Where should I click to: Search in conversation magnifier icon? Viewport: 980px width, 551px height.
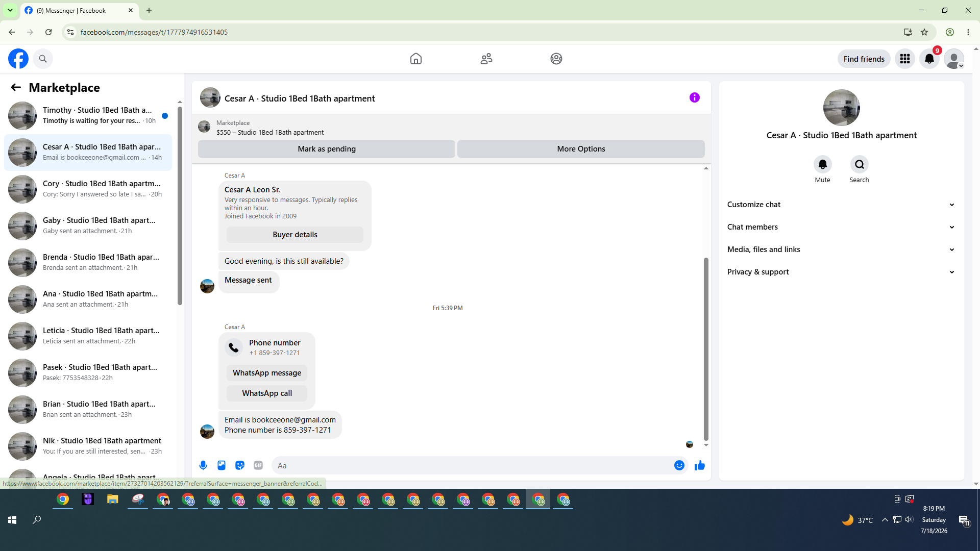pos(860,164)
